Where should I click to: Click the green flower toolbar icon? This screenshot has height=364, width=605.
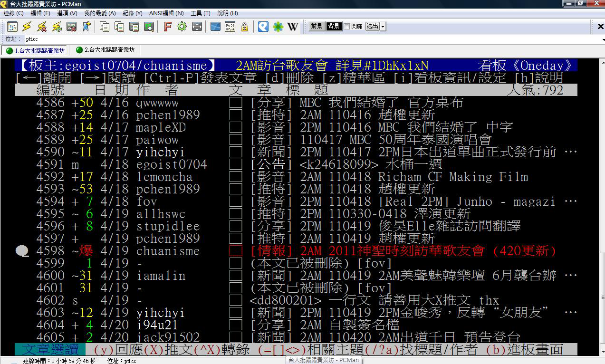[278, 27]
